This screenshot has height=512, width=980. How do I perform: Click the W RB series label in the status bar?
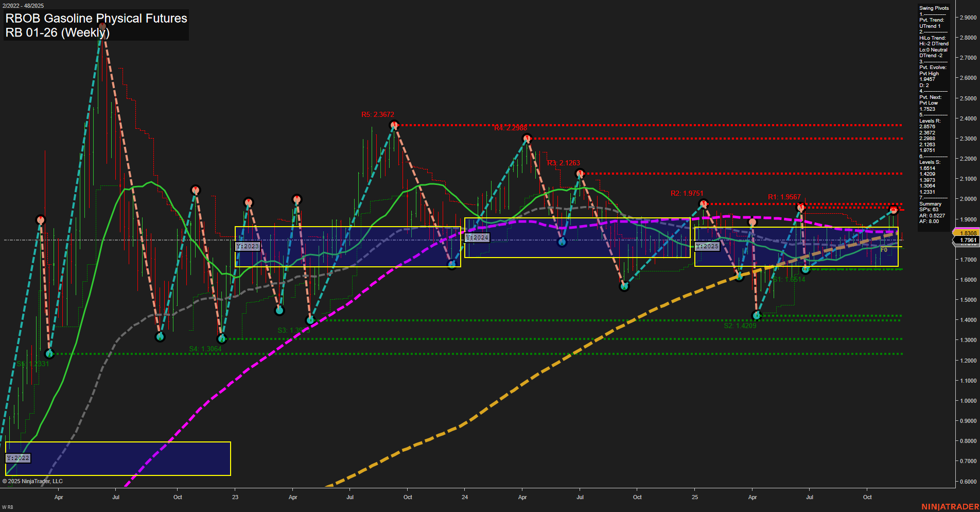[6, 507]
